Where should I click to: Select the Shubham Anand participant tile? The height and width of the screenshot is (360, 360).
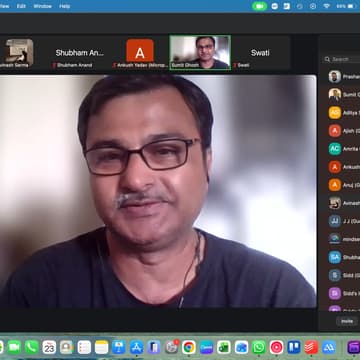click(79, 53)
